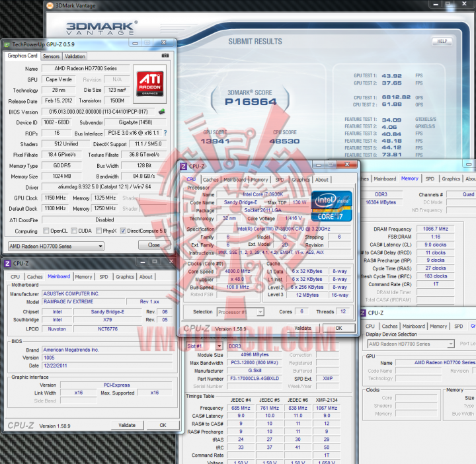Click the RAMPAGE IV EXTREME model field
This screenshot has width=476, height=464.
(83, 301)
